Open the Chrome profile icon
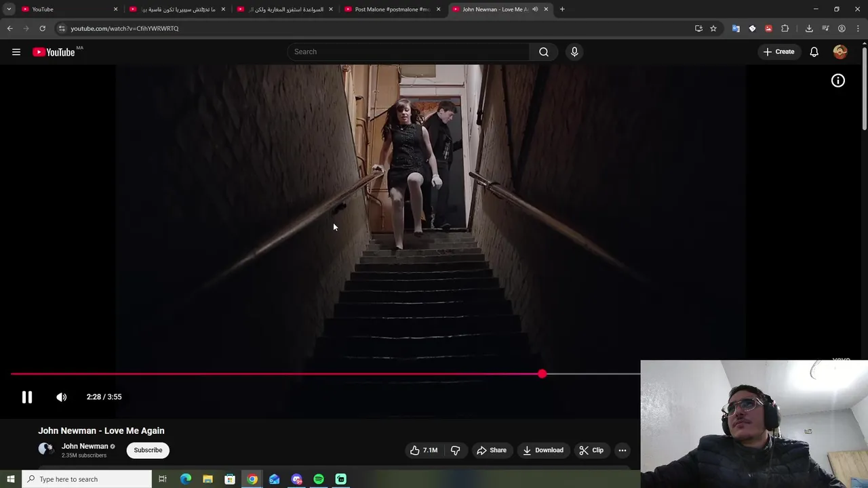Viewport: 868px width, 488px height. (x=842, y=28)
